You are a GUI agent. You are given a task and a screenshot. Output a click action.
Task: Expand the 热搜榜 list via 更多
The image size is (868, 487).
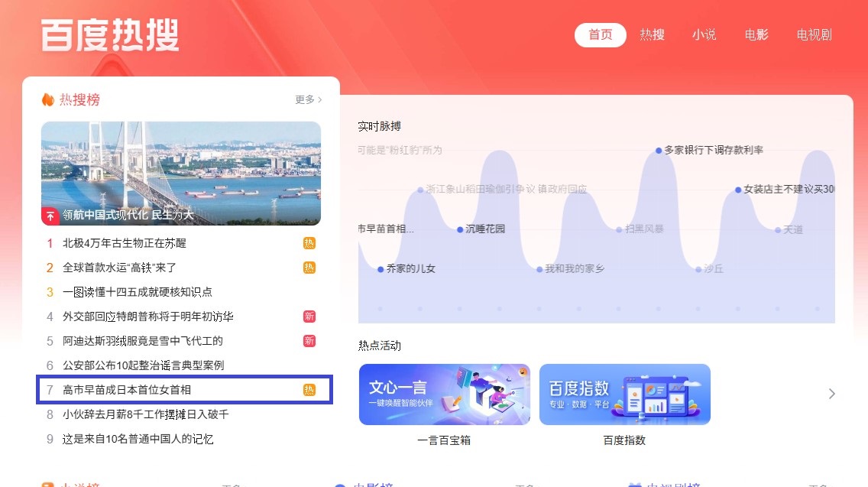pos(309,99)
